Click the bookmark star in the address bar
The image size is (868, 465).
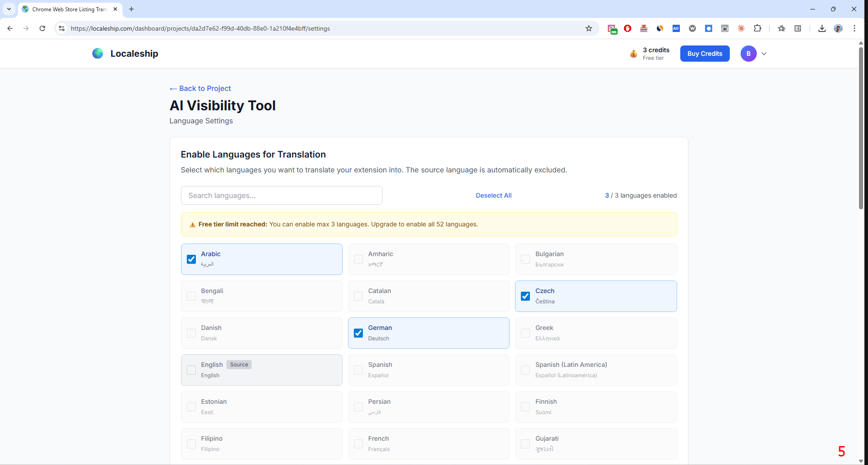click(589, 28)
